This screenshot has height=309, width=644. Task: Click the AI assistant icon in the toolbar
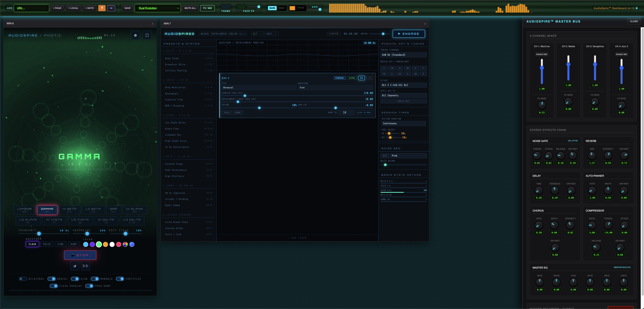click(x=111, y=8)
